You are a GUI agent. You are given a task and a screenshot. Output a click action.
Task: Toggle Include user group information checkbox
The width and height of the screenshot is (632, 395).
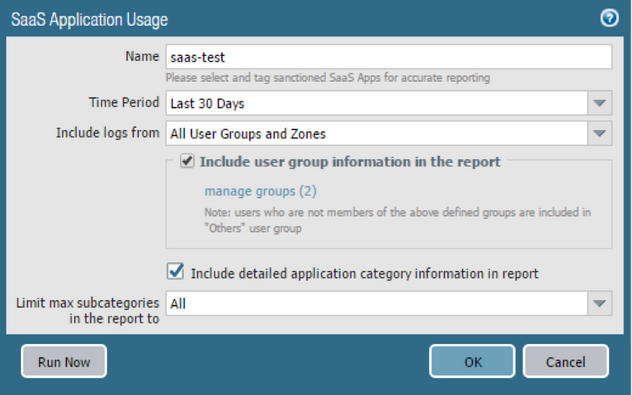[x=187, y=161]
